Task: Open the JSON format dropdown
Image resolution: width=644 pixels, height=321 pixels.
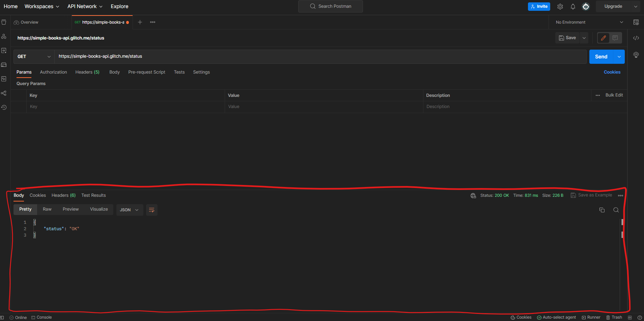Action: (130, 210)
